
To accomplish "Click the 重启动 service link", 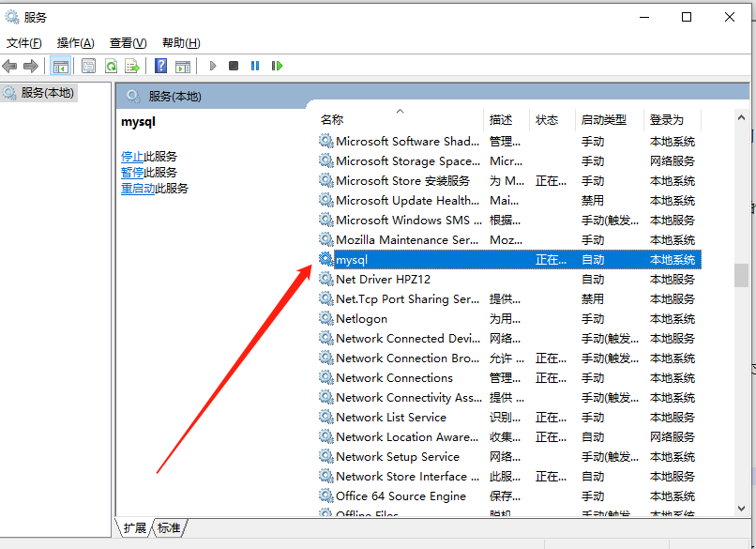I will [138, 188].
